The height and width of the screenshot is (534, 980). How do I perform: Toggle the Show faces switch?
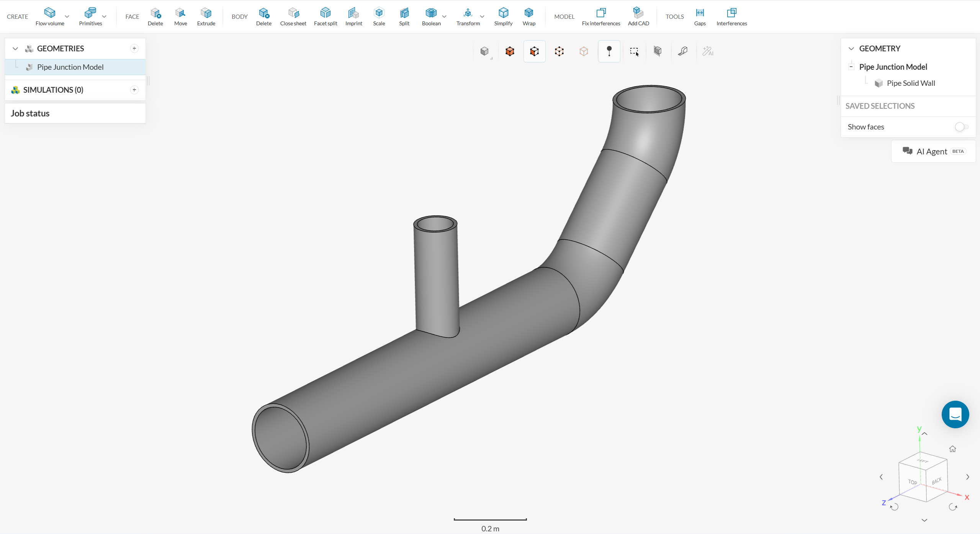click(961, 127)
